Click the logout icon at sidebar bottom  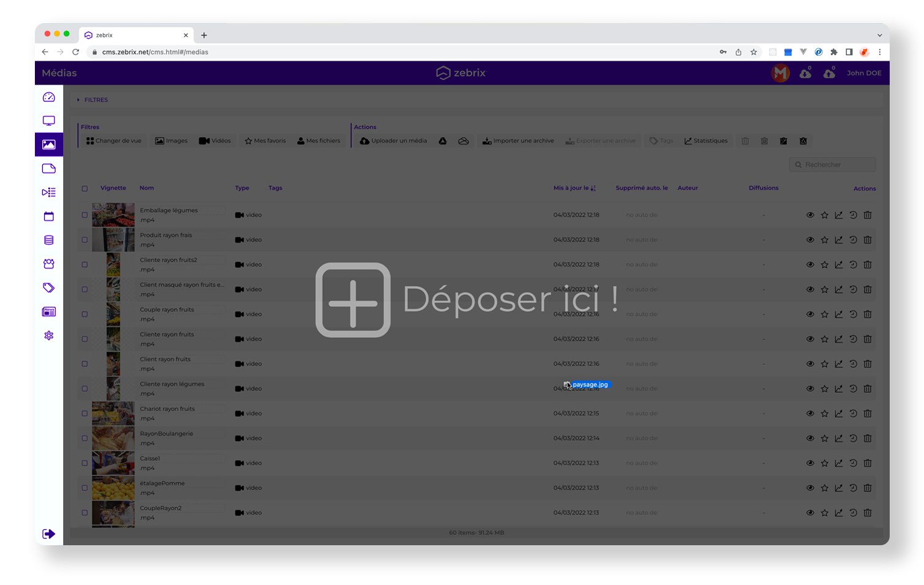[x=49, y=534]
